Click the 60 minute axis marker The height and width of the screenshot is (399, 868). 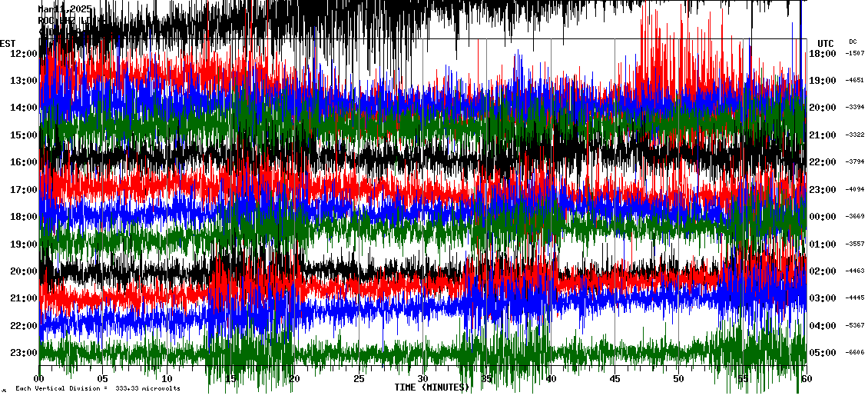tap(805, 379)
